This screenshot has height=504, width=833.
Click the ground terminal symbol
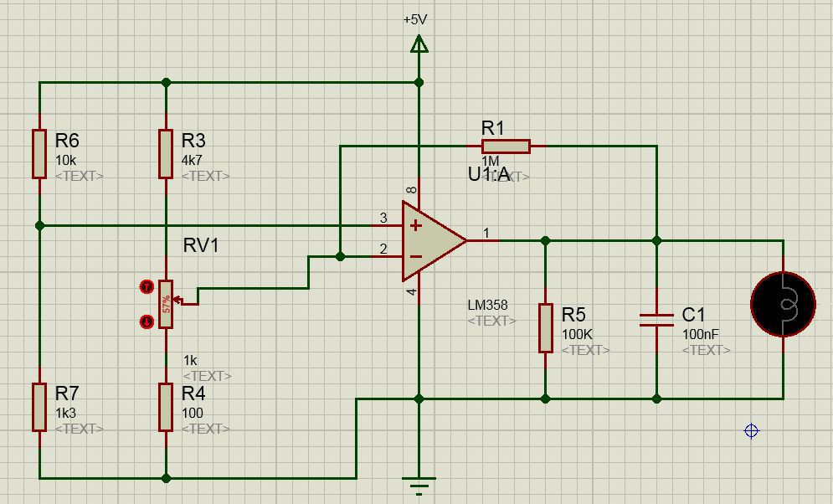419,486
